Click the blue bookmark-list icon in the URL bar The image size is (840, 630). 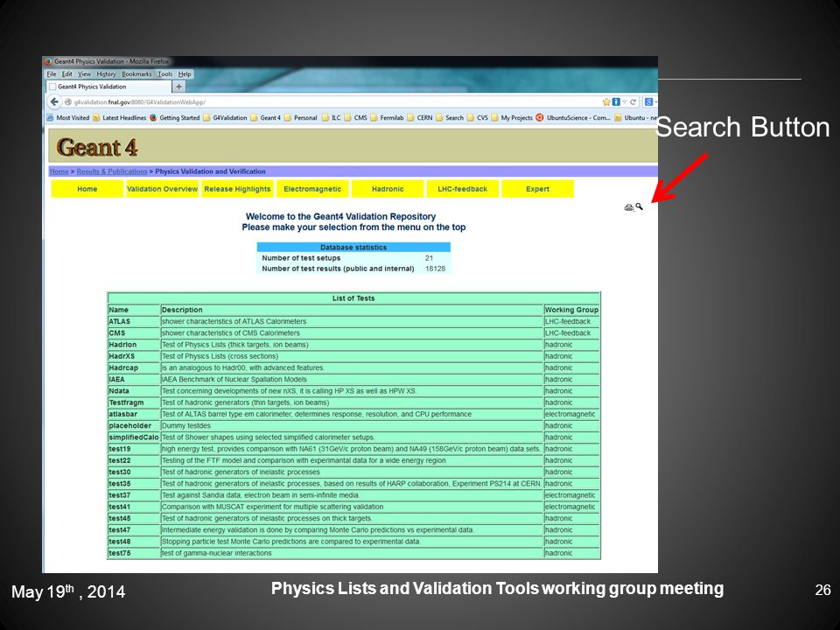(x=616, y=101)
